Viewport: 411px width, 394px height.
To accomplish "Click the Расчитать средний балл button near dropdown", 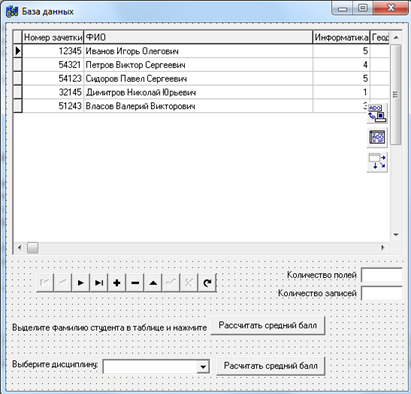I will [x=270, y=366].
